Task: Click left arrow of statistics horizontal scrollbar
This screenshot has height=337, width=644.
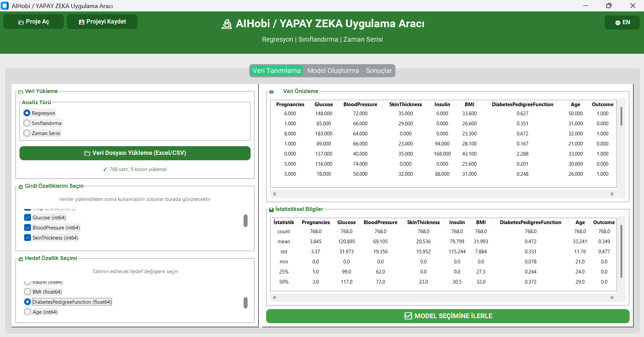Action: point(274,297)
